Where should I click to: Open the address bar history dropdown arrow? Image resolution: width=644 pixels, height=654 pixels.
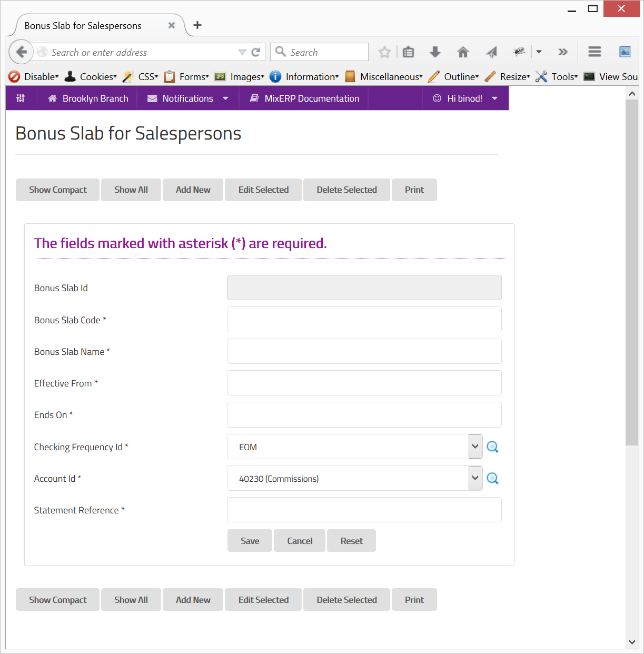tap(242, 52)
